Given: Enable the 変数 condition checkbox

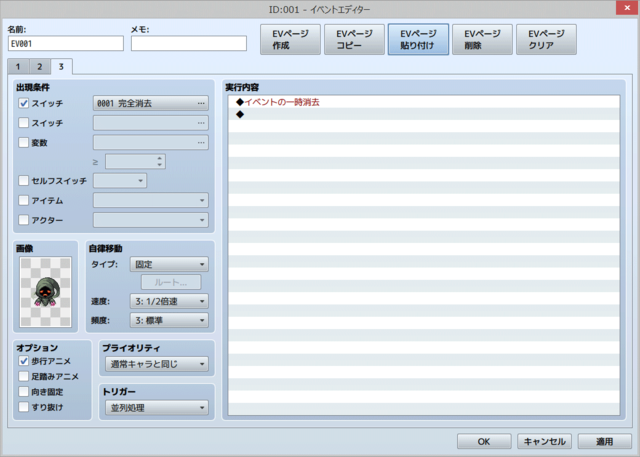Looking at the screenshot, I should point(24,142).
